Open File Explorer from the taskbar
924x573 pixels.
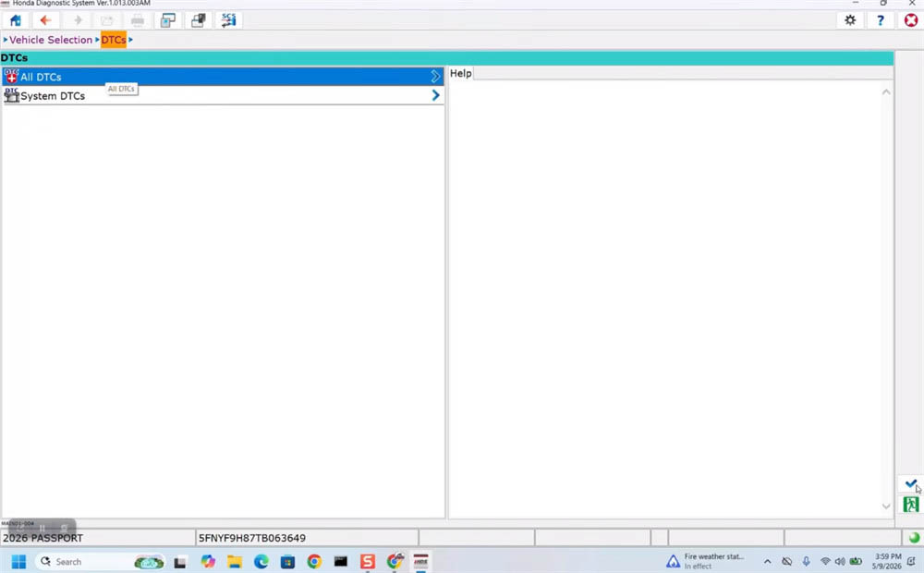(235, 562)
